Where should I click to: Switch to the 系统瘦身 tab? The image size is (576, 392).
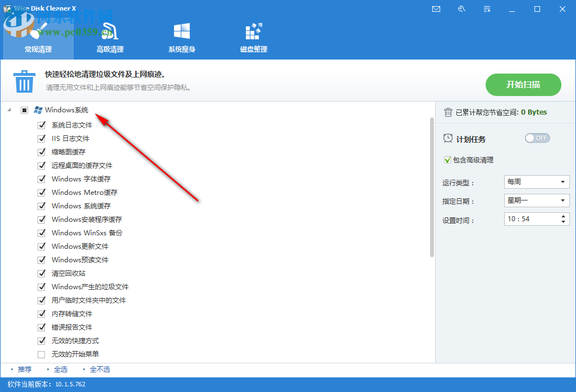tap(182, 38)
